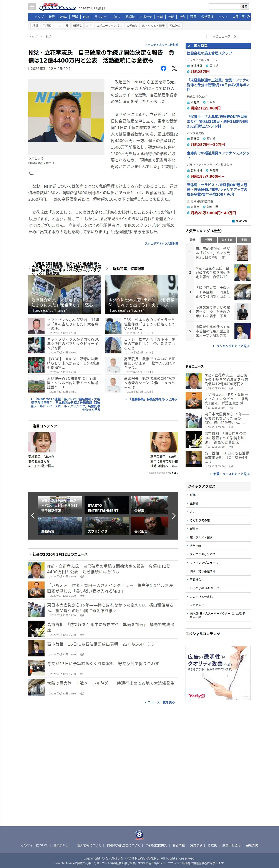Show previous carousel items arrow

[33, 515]
